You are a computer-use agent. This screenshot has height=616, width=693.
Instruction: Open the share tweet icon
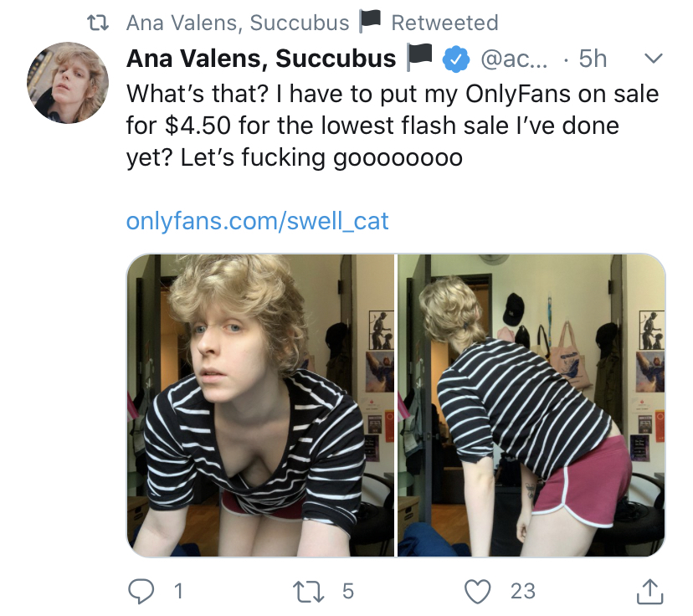click(649, 591)
